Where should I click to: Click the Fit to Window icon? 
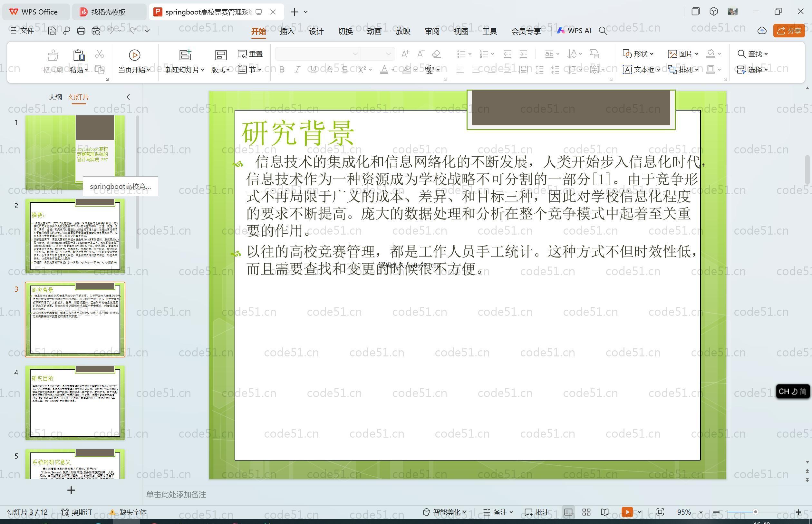pos(660,512)
